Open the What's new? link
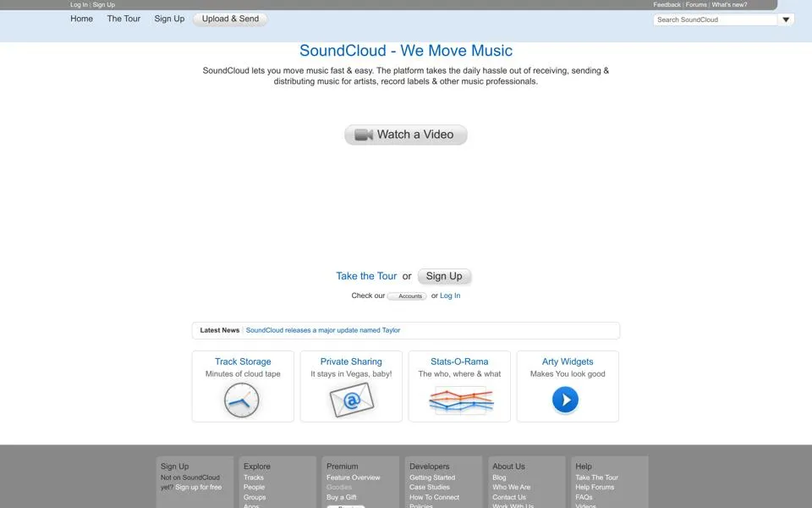The height and width of the screenshot is (508, 812). [x=729, y=5]
